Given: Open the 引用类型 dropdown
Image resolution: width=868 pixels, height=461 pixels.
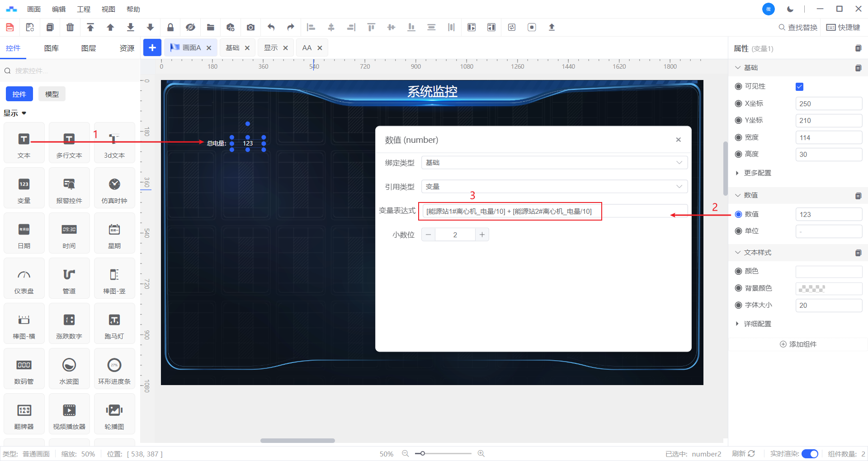Looking at the screenshot, I should tap(554, 187).
